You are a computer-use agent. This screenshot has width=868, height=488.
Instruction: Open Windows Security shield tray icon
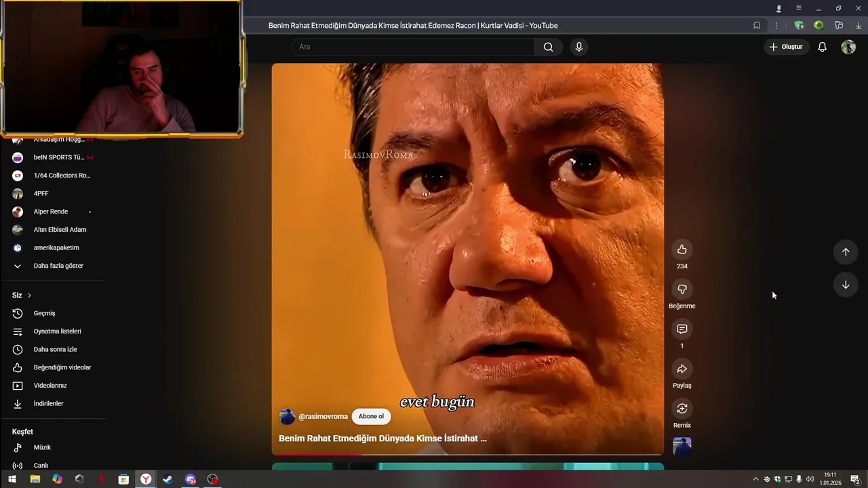coord(778,479)
